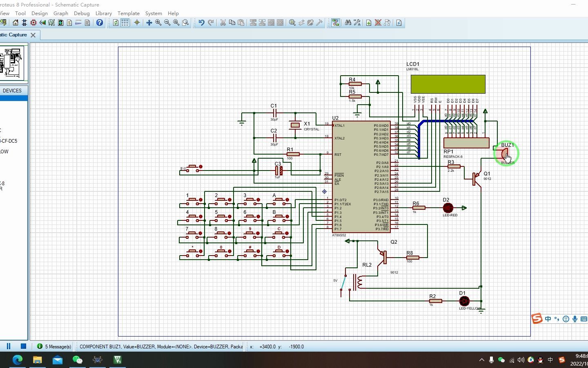Close the Schematic Capture tab
Viewport: 588px width, 368px height.
click(x=33, y=35)
